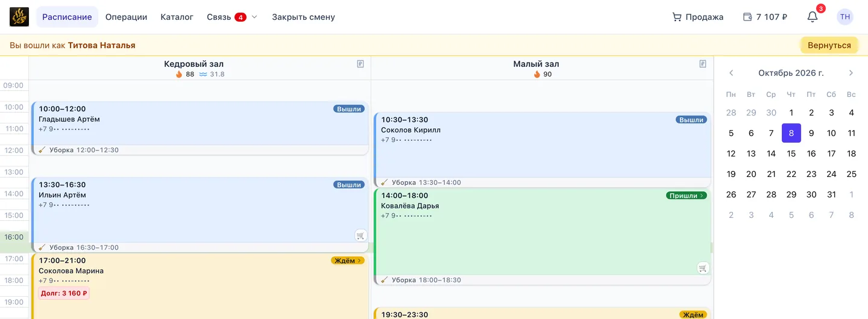Click cart icon on Ковалёва Дарья booking
This screenshot has width=868, height=319.
(703, 268)
